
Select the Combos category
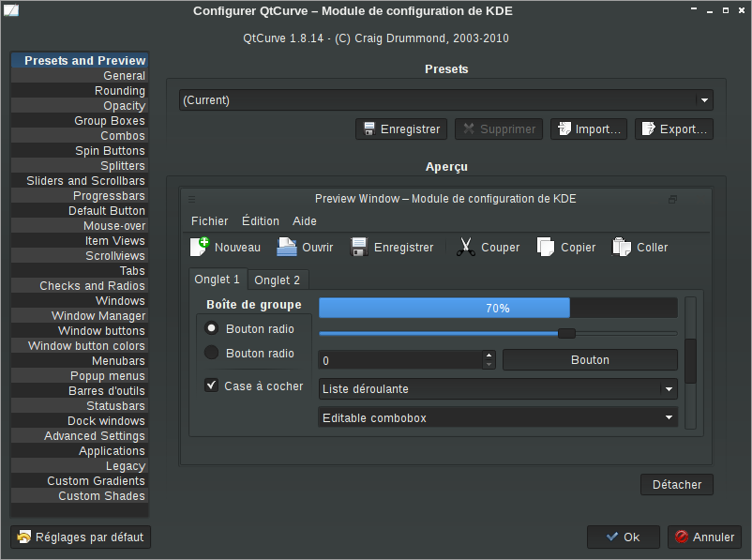pos(80,135)
